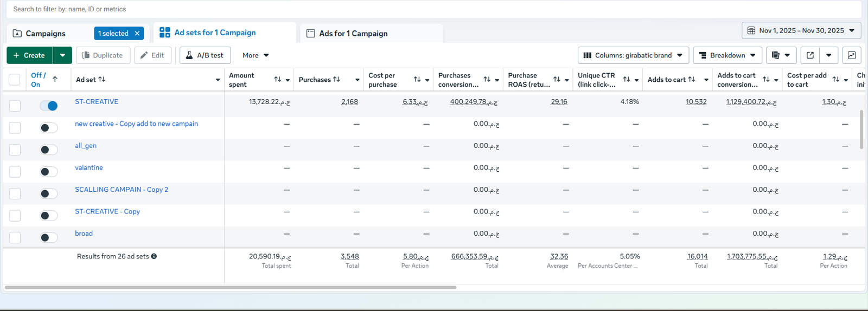Sort by Purchases column arrows

pos(336,80)
